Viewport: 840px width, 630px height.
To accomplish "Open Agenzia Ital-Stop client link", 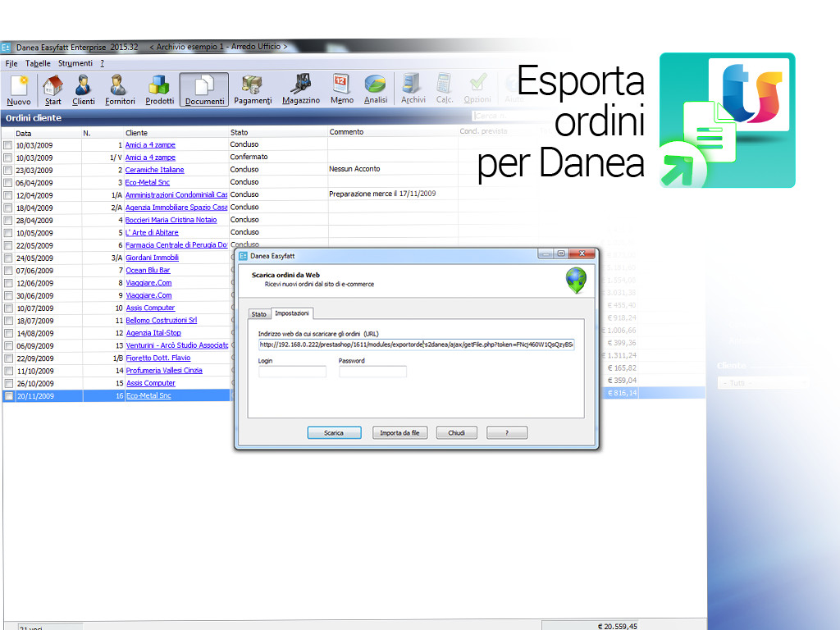I will pos(153,333).
